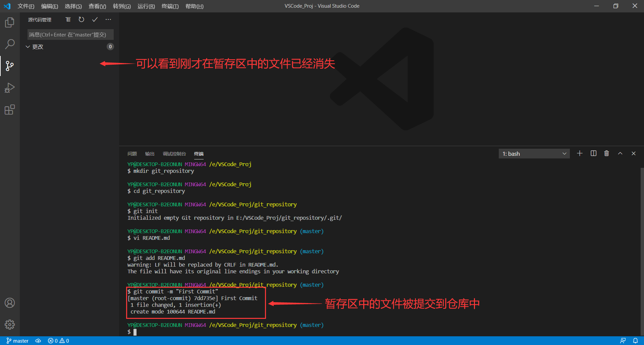This screenshot has width=644, height=345.
Task: Create a new terminal with plus icon
Action: [x=580, y=153]
